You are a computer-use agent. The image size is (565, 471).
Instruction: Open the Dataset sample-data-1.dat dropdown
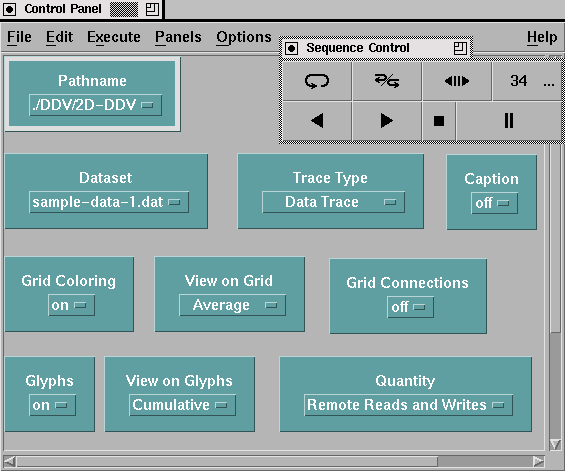(109, 202)
